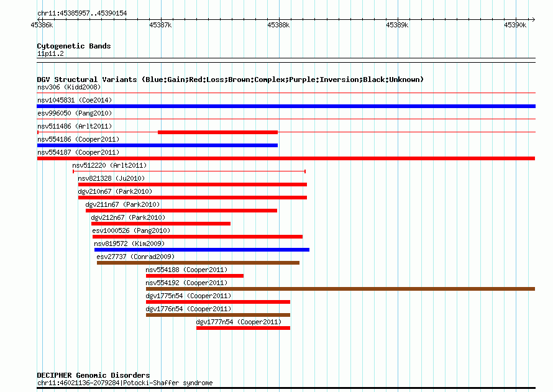Viewport: 553px width, 392px height.
Task: Click the nsv821328 (Ju2010) label
Action: click(x=111, y=178)
